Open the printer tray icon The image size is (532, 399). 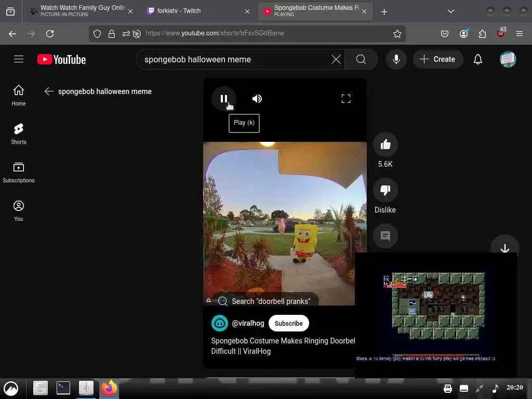click(447, 389)
